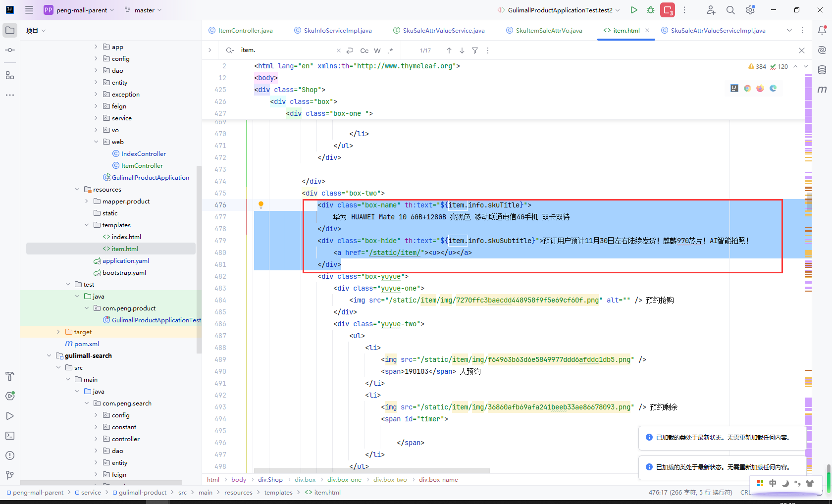Open the Structure tool window
This screenshot has height=504, width=832.
pyautogui.click(x=10, y=75)
